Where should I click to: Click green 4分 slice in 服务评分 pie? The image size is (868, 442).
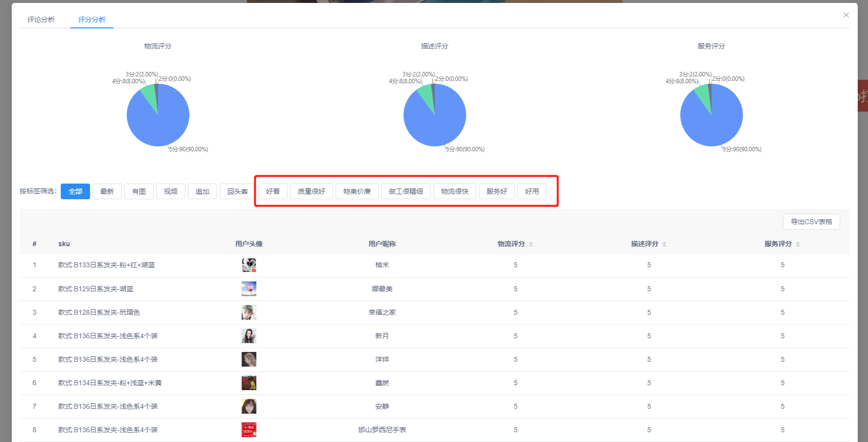(704, 95)
